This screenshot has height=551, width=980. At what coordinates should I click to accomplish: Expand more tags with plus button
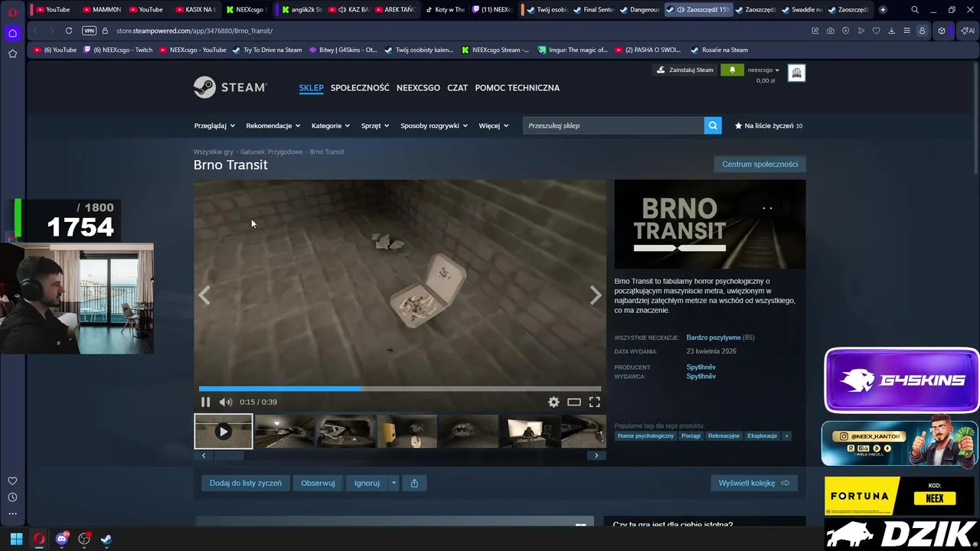[786, 435]
